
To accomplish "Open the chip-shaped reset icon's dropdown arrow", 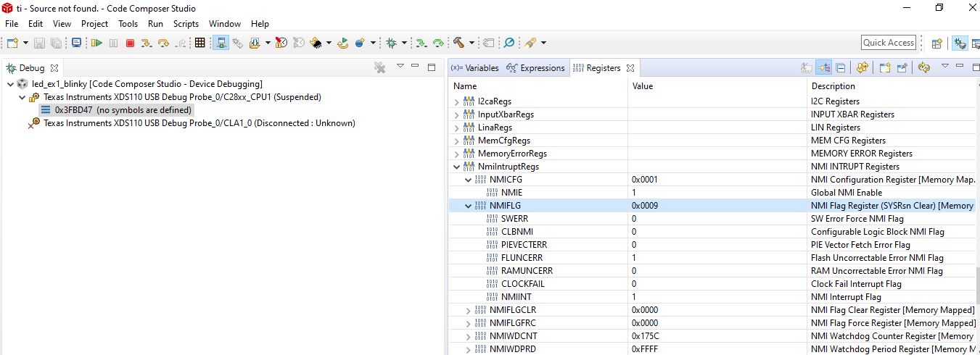I will [329, 43].
